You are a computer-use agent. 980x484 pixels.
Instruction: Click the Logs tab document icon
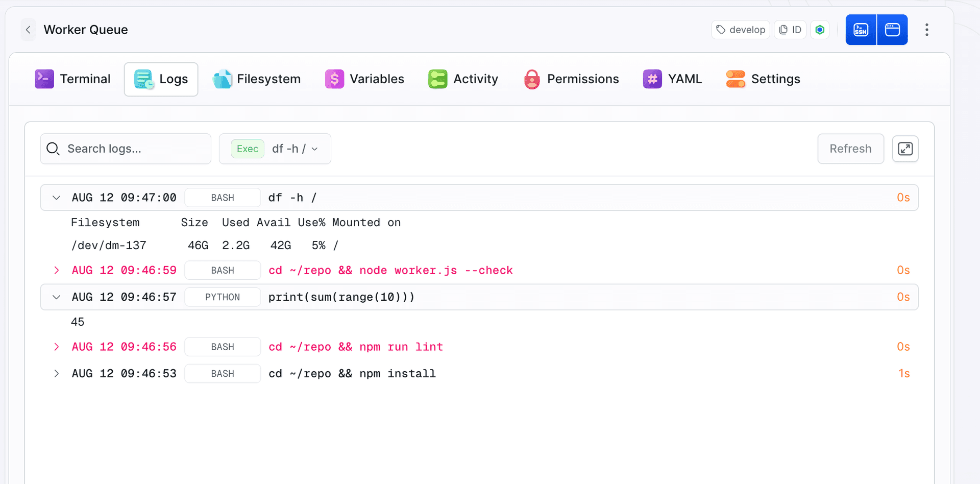coord(144,79)
